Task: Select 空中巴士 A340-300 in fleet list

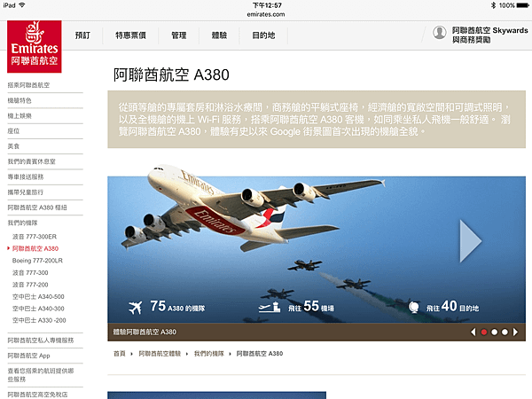Action: (38, 309)
